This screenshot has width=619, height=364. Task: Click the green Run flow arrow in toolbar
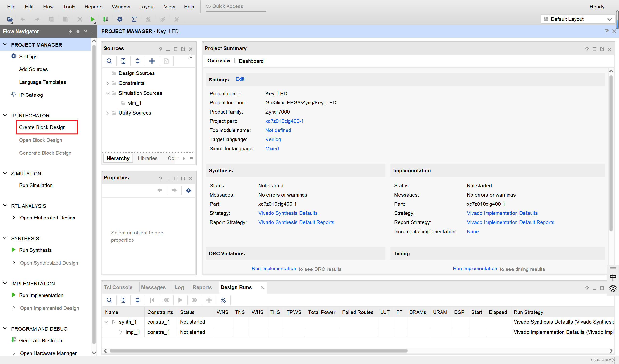pyautogui.click(x=92, y=19)
